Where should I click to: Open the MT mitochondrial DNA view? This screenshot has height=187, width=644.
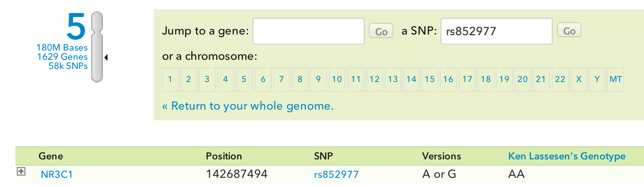click(615, 79)
